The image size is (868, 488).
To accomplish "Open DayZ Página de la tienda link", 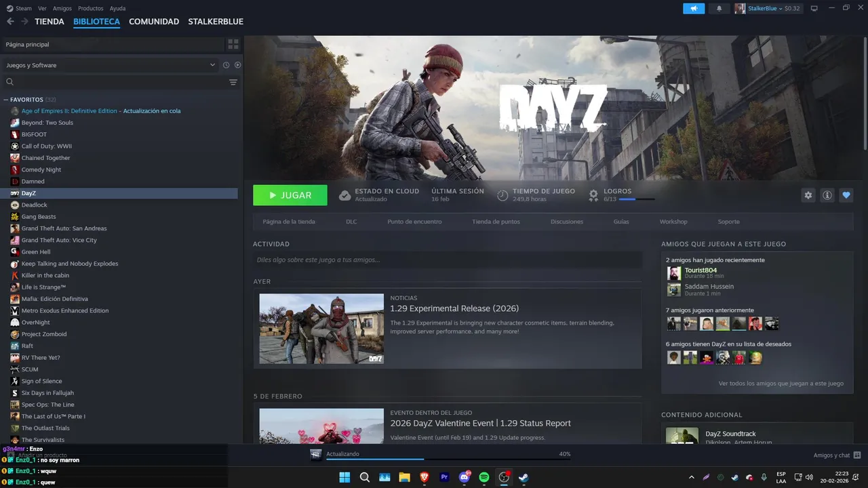I will point(289,222).
